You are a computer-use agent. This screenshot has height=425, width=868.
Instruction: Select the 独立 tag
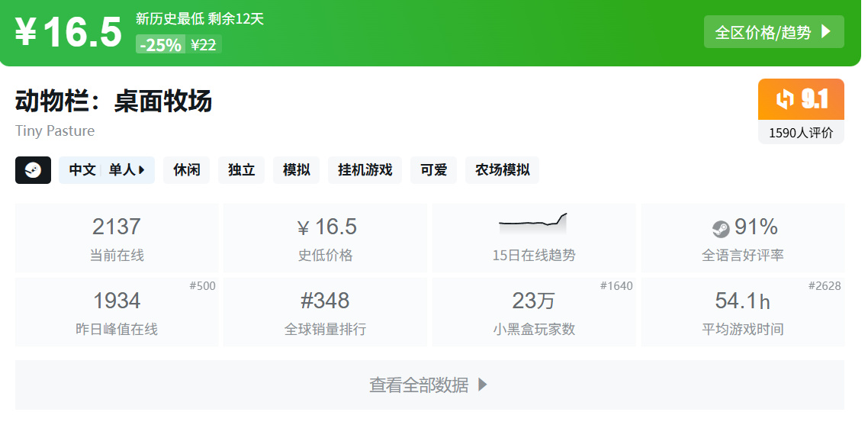(x=241, y=170)
